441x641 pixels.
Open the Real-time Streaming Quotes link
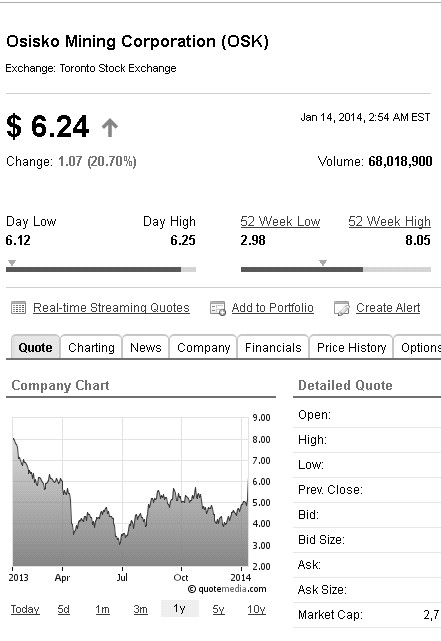coord(111,308)
